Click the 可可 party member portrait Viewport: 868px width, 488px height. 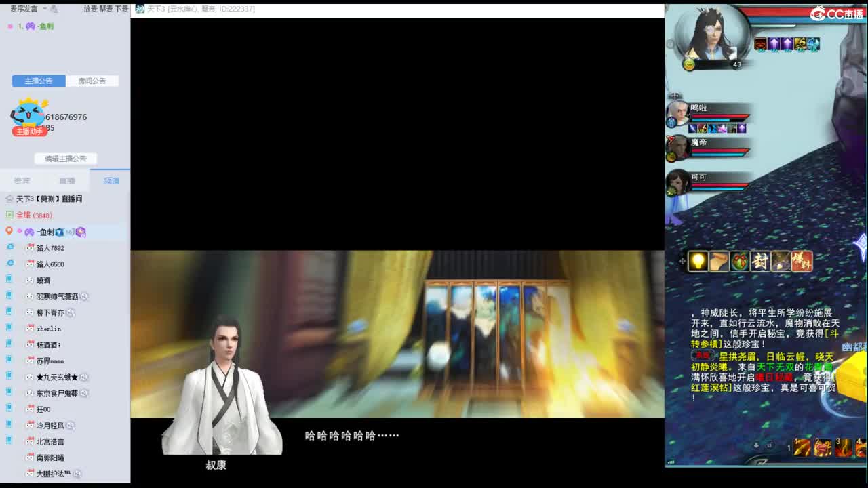(x=677, y=182)
